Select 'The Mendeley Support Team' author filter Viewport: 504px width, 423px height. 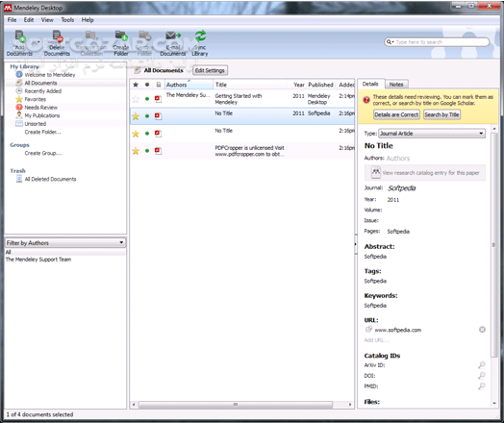point(38,260)
